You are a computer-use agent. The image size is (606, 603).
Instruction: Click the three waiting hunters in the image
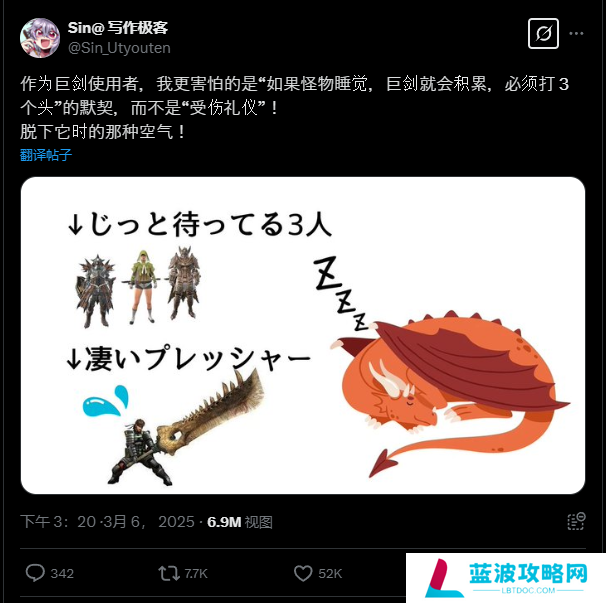click(138, 287)
